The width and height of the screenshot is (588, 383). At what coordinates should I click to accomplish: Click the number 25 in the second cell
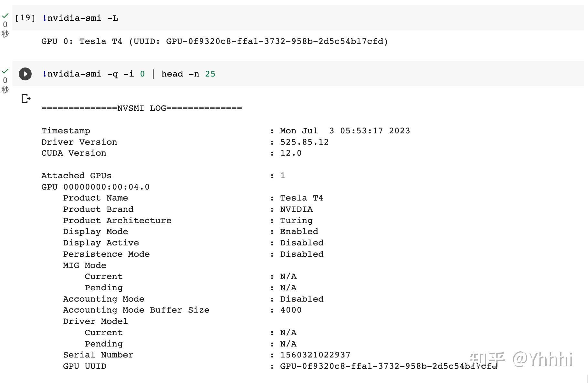pyautogui.click(x=210, y=74)
